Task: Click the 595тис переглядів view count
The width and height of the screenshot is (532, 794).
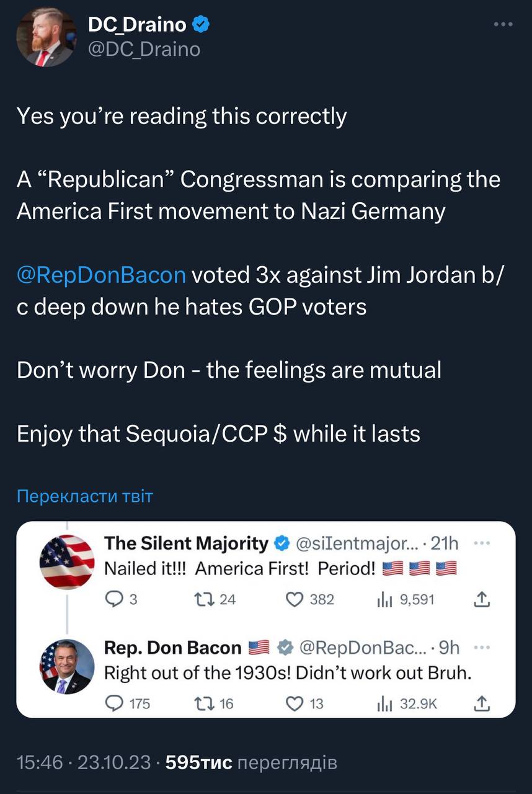Action: coord(252,762)
